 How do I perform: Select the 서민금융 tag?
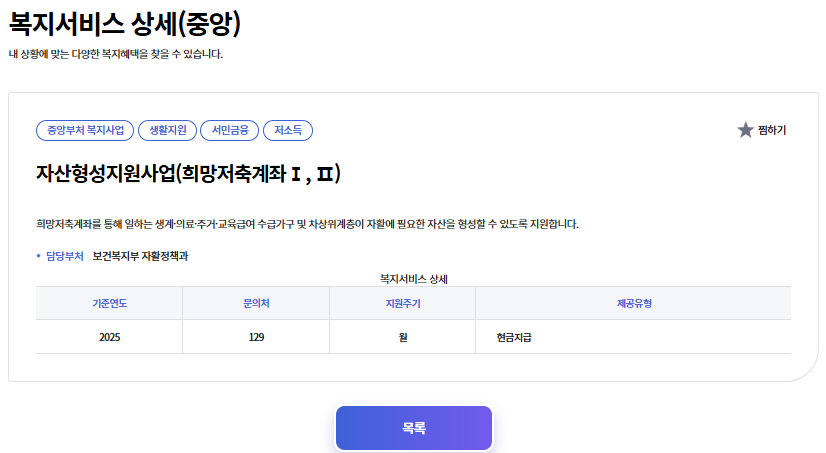[230, 130]
